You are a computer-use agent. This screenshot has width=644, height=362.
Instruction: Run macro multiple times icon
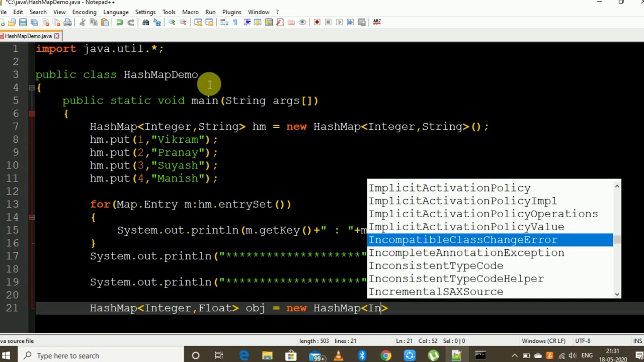tap(350, 22)
